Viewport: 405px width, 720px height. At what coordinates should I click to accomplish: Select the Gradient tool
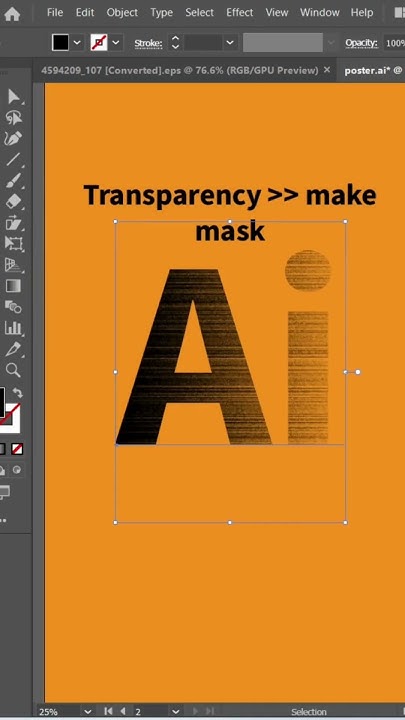pos(14,286)
